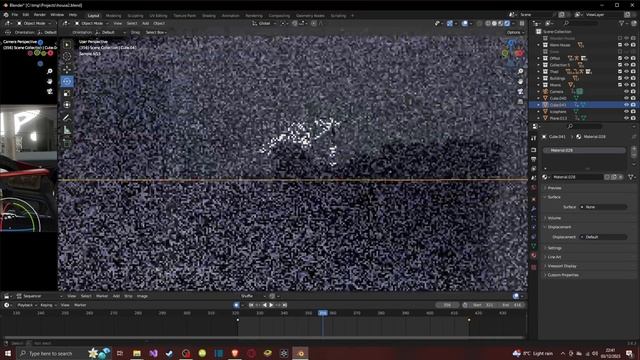The image size is (640, 360).
Task: Switch to the Shading workspace tab
Action: click(x=209, y=16)
